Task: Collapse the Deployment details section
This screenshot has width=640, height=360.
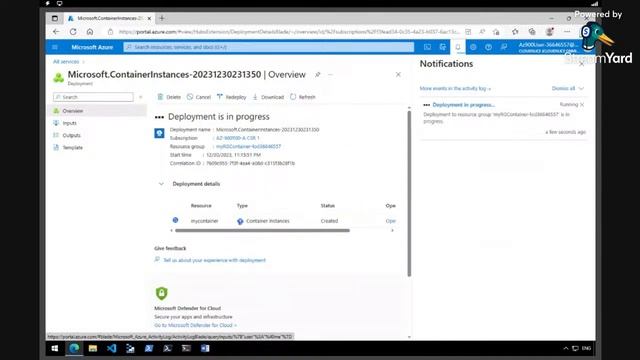Action: point(161,184)
